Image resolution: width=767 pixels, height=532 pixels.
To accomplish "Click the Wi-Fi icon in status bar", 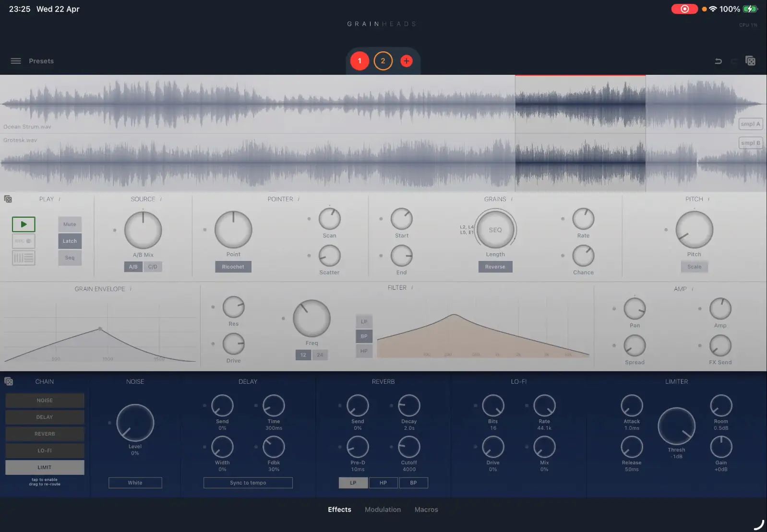I will point(713,9).
